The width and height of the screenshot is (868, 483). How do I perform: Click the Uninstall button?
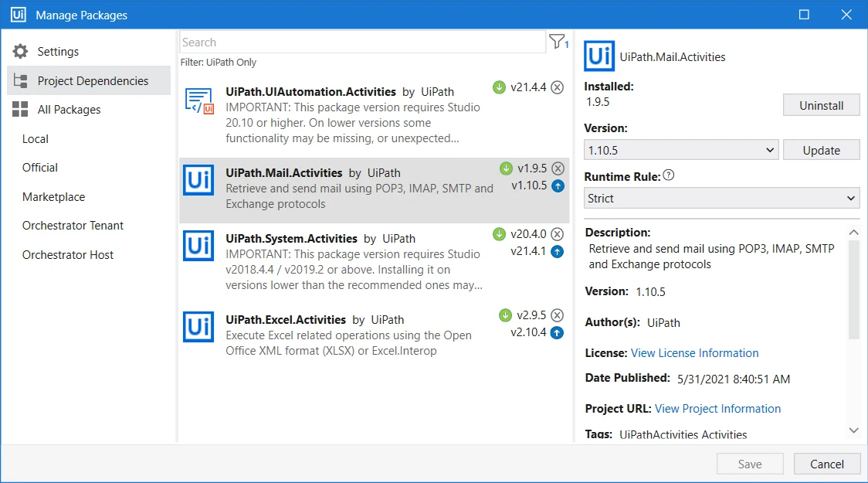click(821, 105)
